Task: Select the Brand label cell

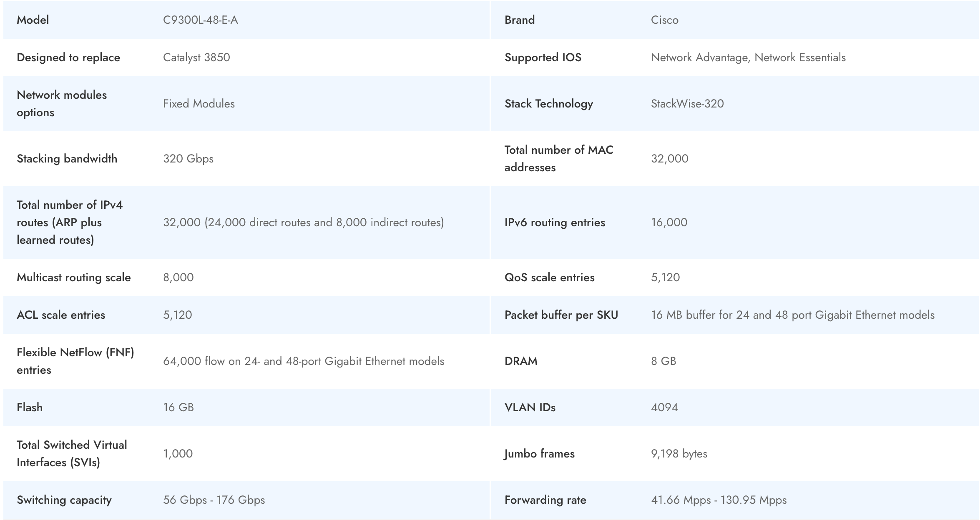Action: tap(519, 20)
